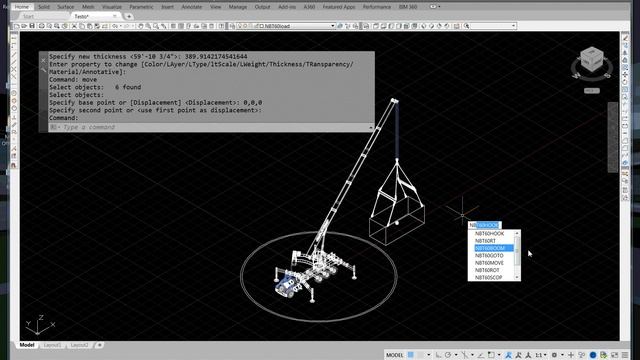640x360 pixels.
Task: Select NBT60MOVE in the autocomplete list
Action: tap(489, 263)
